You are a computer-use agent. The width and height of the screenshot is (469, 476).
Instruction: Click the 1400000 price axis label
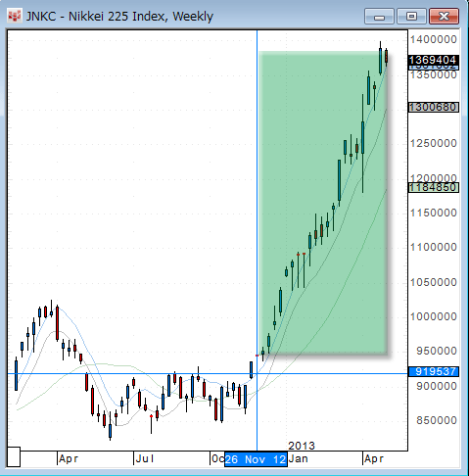pyautogui.click(x=434, y=39)
